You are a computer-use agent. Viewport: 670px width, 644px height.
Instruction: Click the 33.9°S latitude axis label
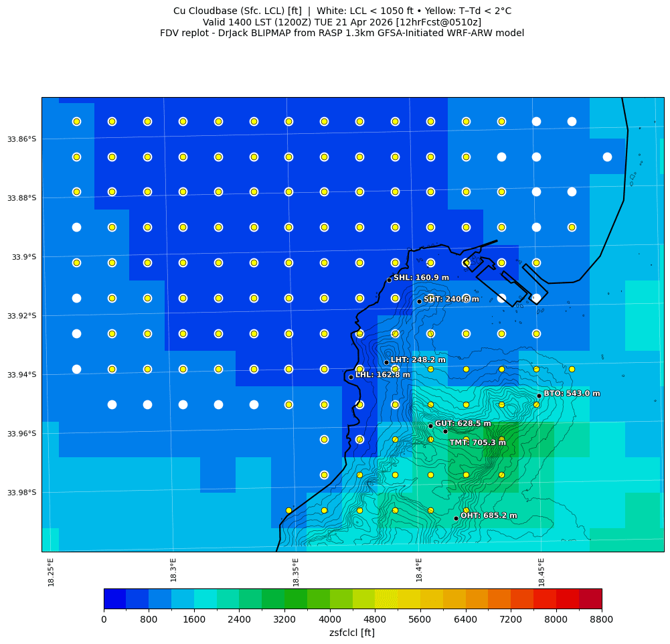click(x=23, y=257)
